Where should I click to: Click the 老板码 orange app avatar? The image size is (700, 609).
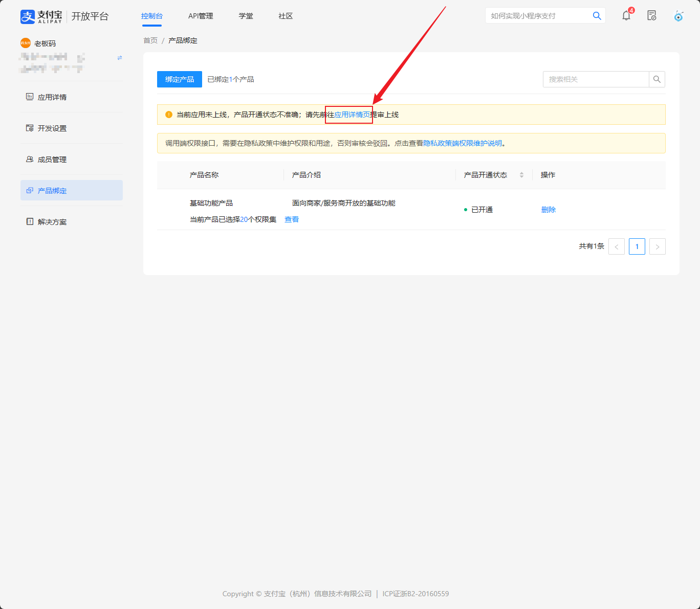point(26,43)
